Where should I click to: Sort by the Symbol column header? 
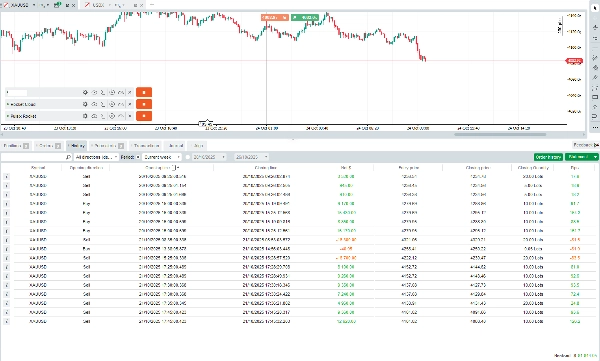coord(38,168)
